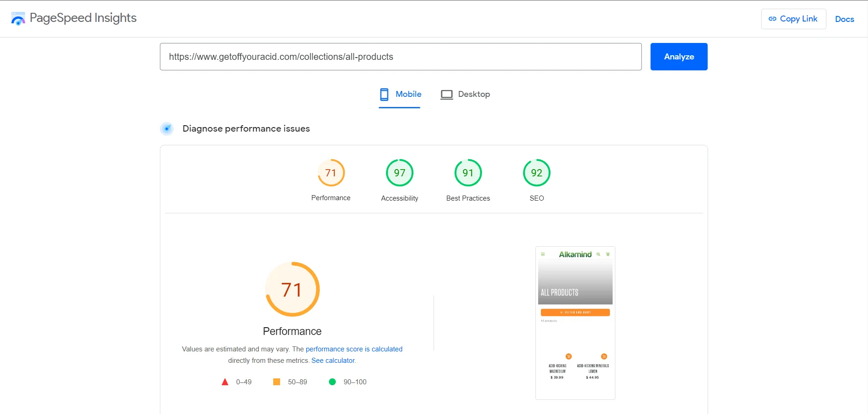Switch to the Mobile tab
The width and height of the screenshot is (868, 414).
pyautogui.click(x=400, y=95)
